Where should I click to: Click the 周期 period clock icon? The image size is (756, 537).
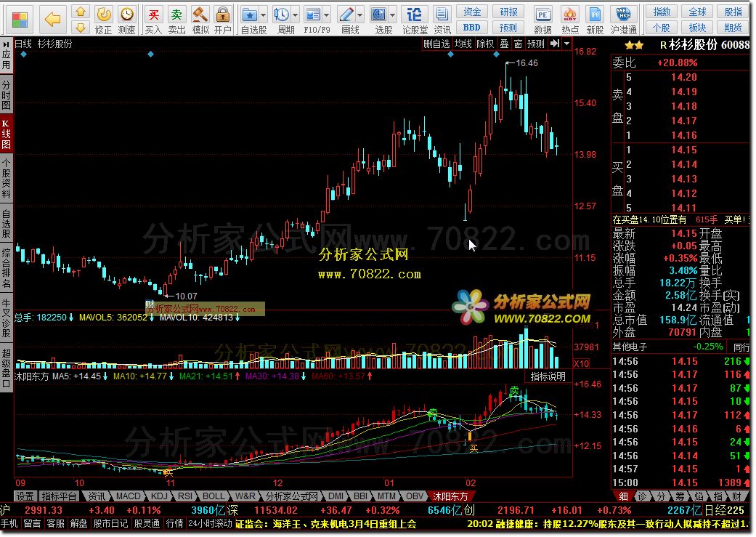pos(282,15)
